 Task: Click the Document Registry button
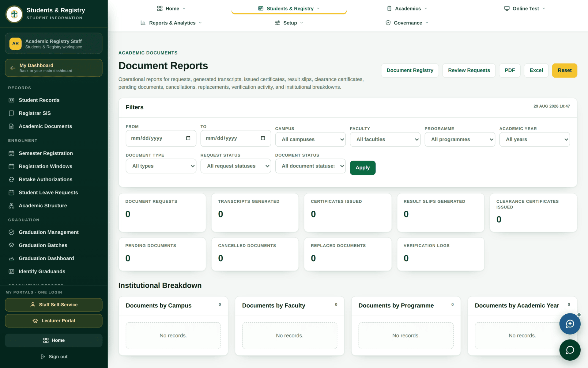coord(410,71)
